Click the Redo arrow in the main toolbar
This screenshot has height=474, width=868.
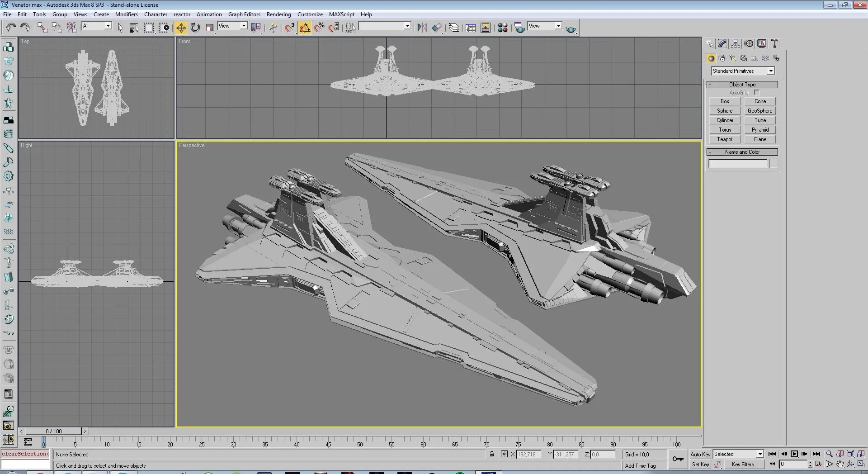tap(25, 28)
